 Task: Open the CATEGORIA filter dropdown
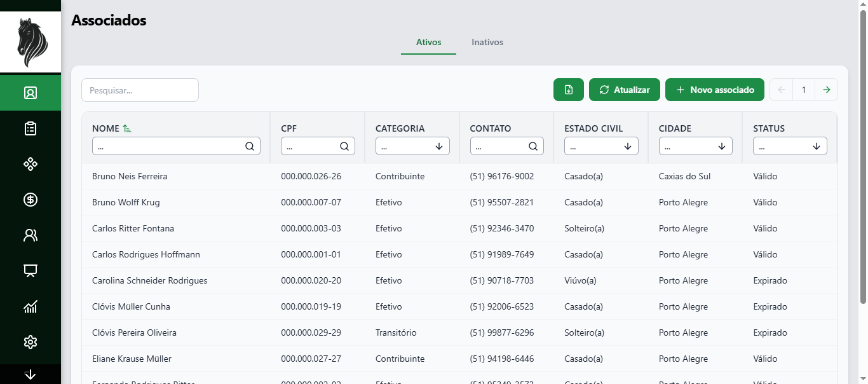pyautogui.click(x=412, y=146)
